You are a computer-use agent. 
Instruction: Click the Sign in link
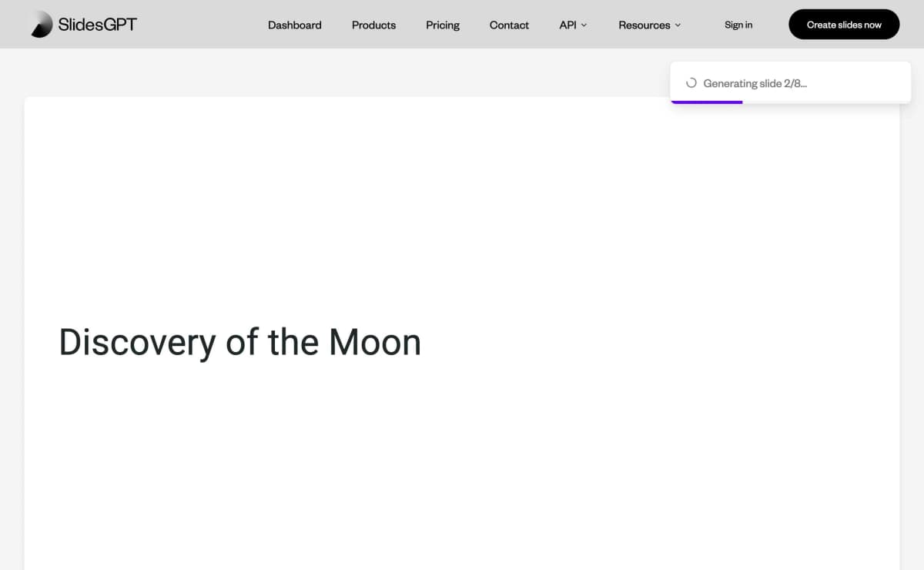pos(738,25)
